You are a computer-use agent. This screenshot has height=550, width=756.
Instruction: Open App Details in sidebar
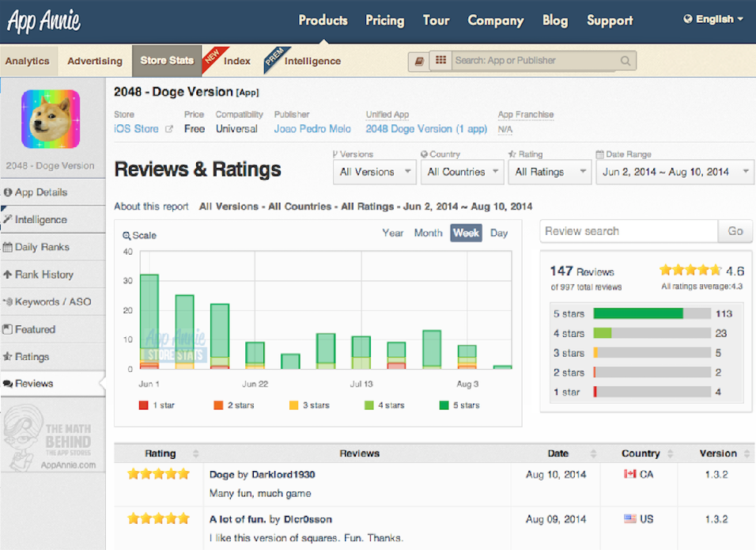coord(52,192)
